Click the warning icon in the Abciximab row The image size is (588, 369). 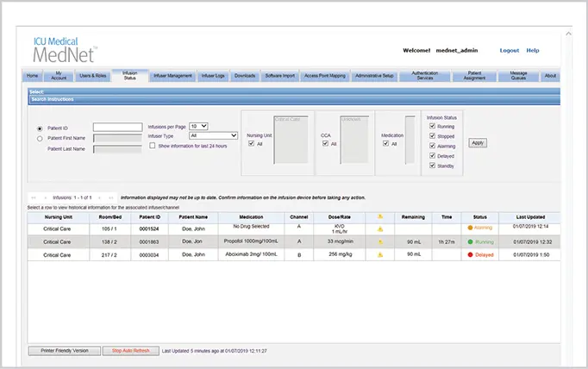pyautogui.click(x=381, y=256)
